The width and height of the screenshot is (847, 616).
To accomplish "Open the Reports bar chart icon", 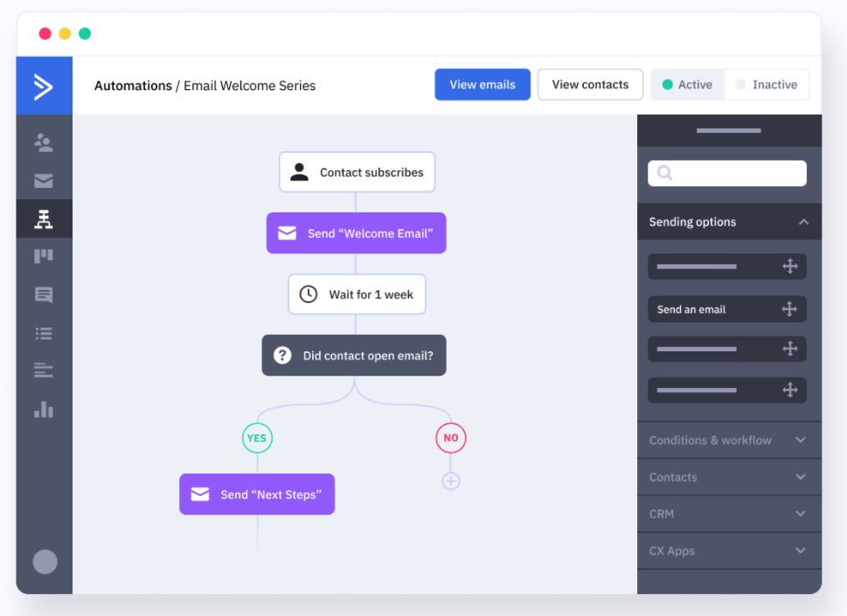I will pos(44,409).
